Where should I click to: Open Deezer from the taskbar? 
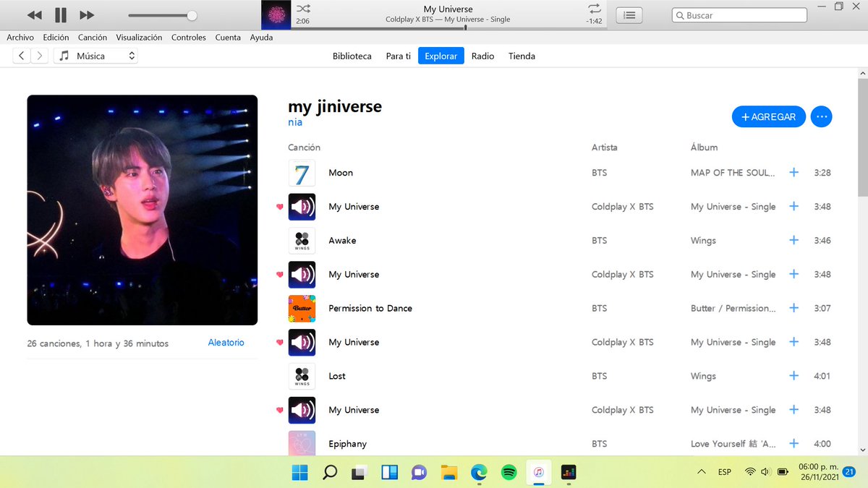[x=569, y=472]
